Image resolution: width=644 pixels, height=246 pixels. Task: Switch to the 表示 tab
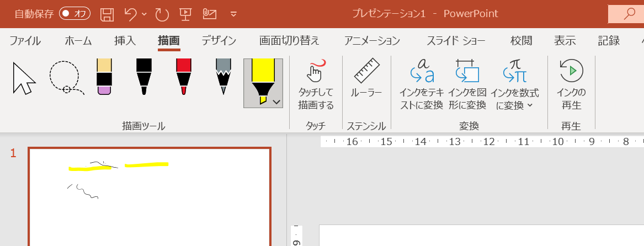565,41
